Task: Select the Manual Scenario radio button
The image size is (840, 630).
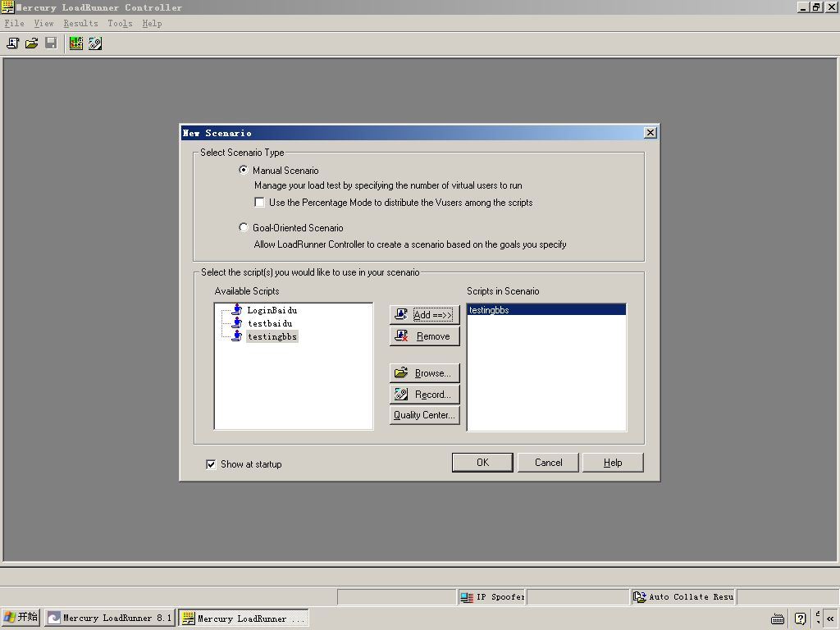Action: tap(243, 170)
